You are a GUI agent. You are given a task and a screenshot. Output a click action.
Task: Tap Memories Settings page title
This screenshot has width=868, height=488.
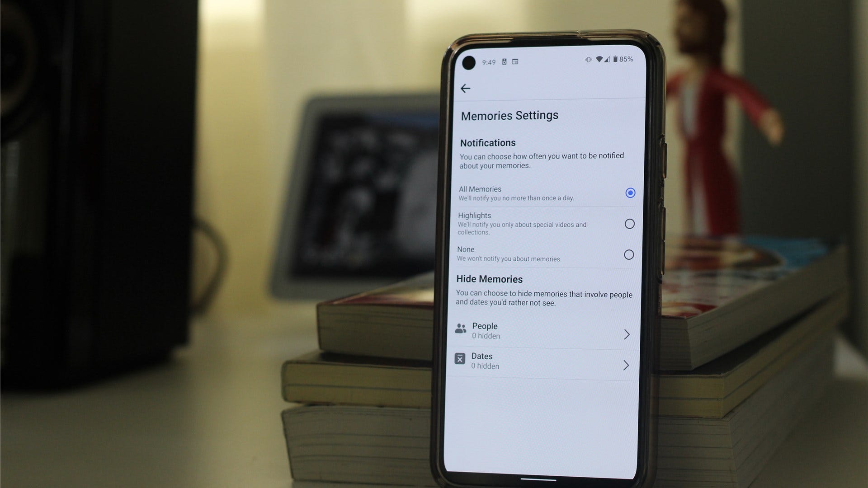pyautogui.click(x=509, y=116)
